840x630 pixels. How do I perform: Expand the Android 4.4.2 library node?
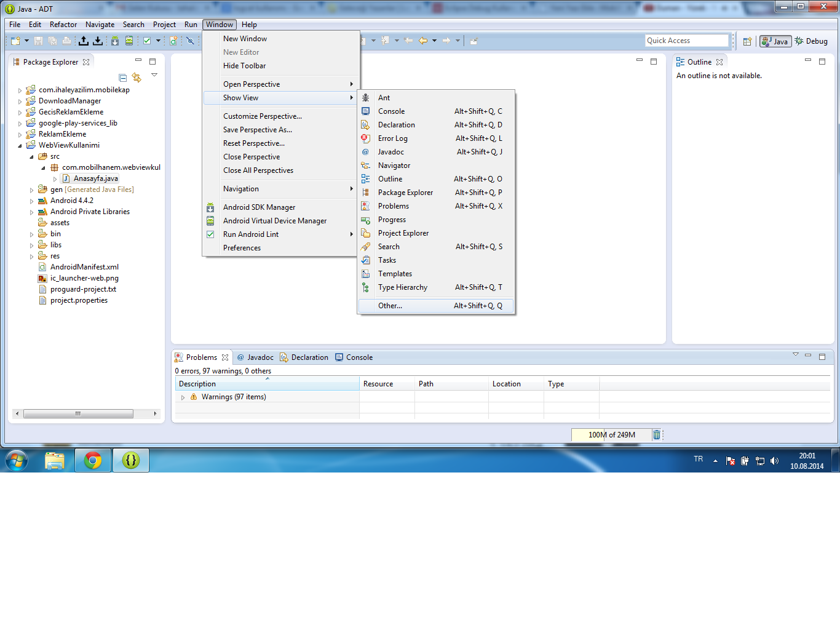coord(32,201)
